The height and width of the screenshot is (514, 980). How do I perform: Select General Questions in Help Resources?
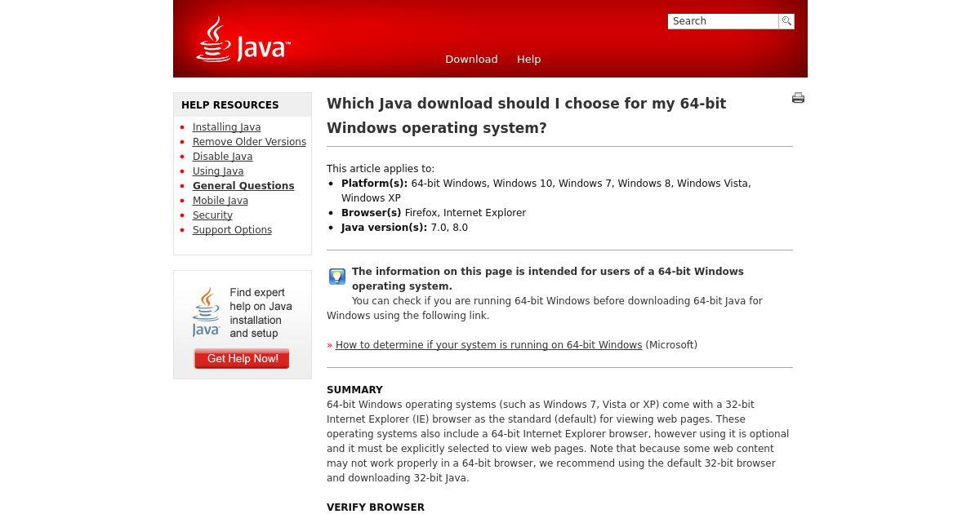243,186
